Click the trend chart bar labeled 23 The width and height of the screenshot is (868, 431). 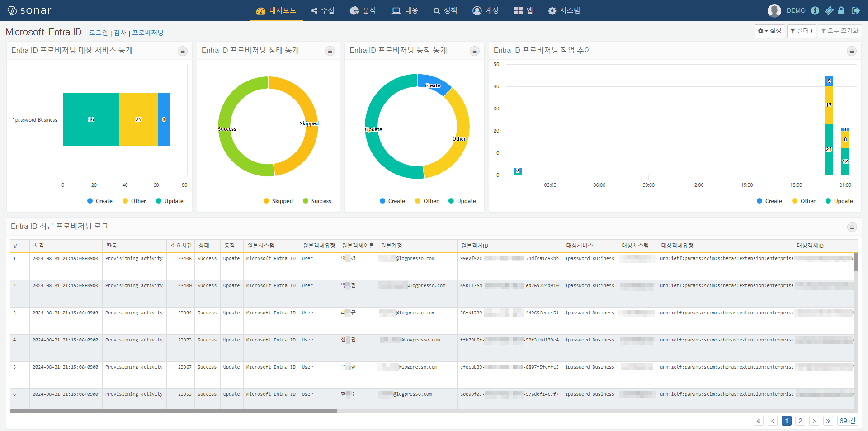coord(829,149)
